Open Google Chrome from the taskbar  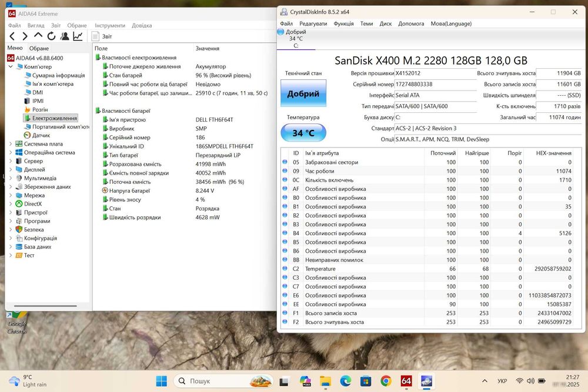tap(386, 381)
